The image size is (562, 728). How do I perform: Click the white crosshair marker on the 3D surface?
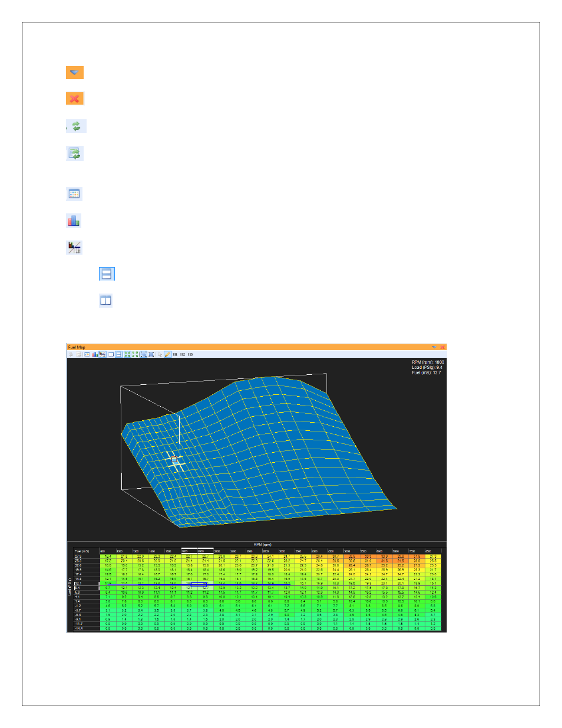176,460
